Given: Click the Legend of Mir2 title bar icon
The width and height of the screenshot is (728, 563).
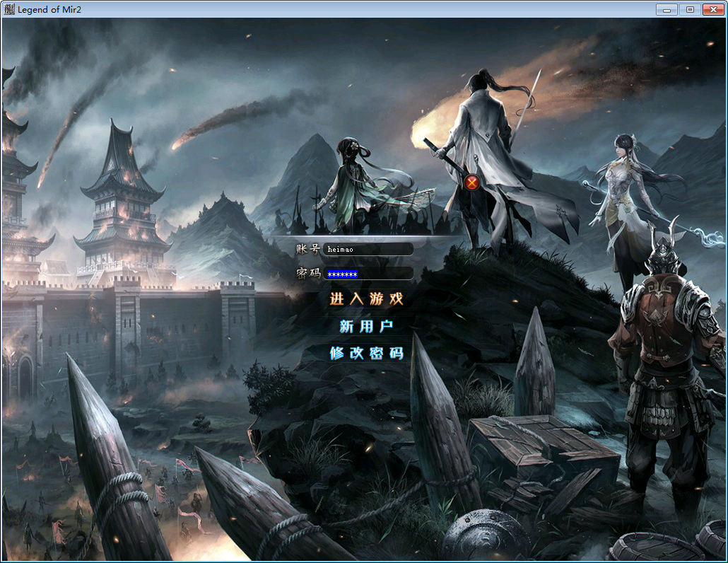Looking at the screenshot, I should pyautogui.click(x=9, y=9).
